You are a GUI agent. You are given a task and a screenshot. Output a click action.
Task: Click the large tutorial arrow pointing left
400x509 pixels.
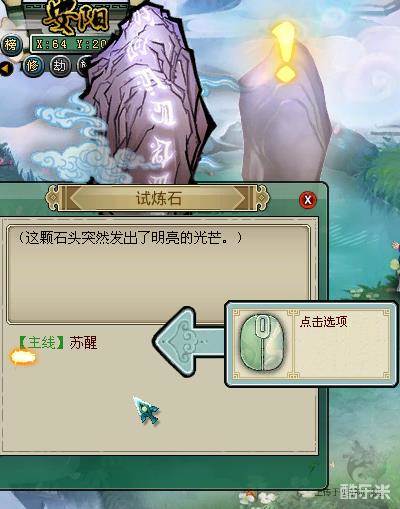click(x=190, y=342)
